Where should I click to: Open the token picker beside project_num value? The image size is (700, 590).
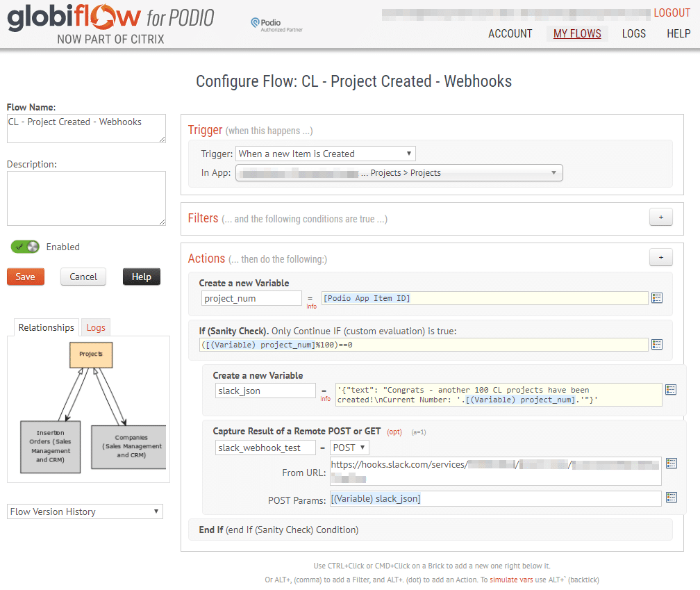click(657, 297)
